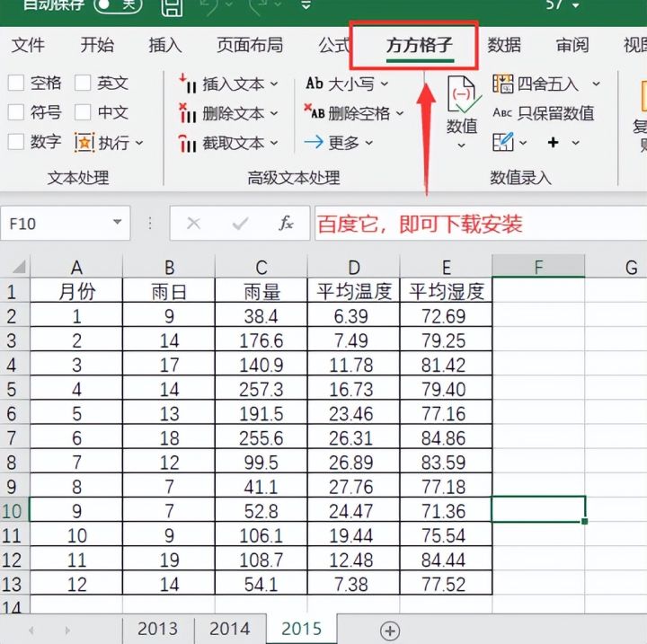Click the next sheet navigation arrow

(67, 630)
